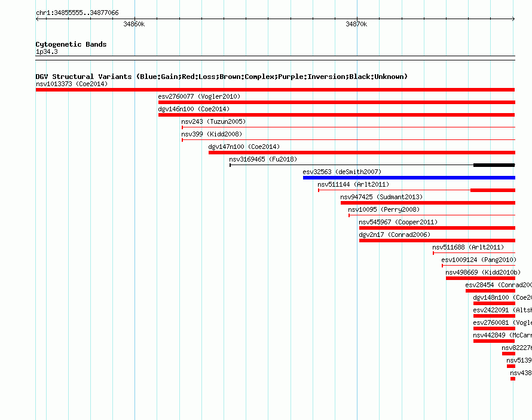The image size is (532, 420).
Task: Select the black thick segment of nsv3169465
Action: (494, 165)
